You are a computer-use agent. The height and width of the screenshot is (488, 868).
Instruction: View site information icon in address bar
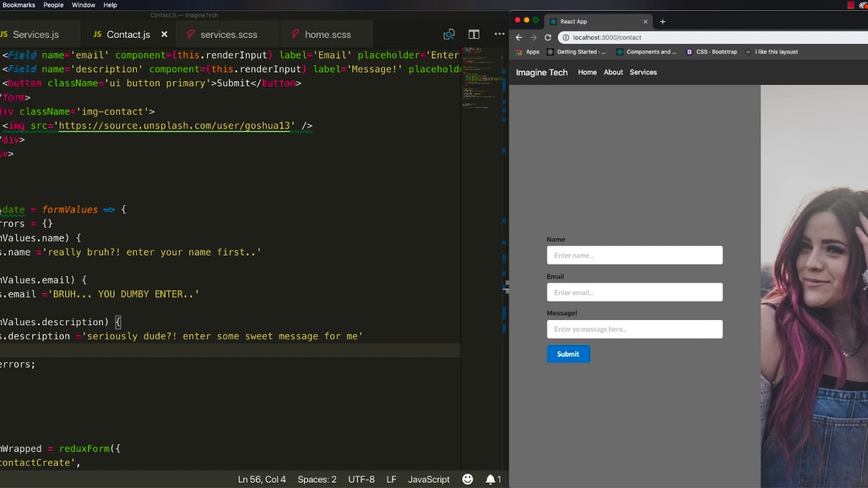coord(566,37)
